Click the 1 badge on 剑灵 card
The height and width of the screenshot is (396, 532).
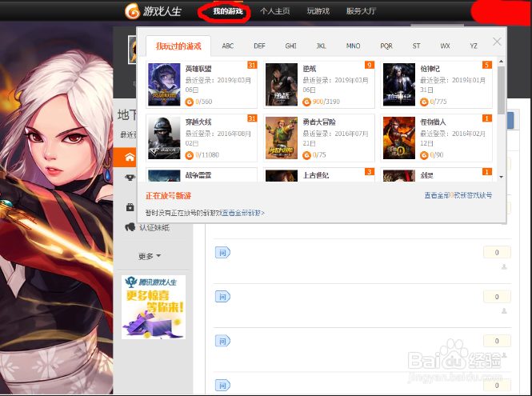pyautogui.click(x=487, y=172)
